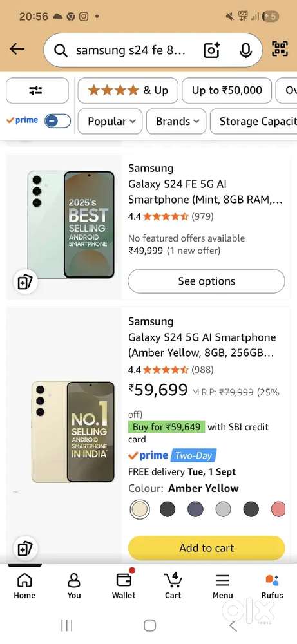This screenshot has height=644, width=297.
Task: Expand the Popular dropdown
Action: coord(110,121)
